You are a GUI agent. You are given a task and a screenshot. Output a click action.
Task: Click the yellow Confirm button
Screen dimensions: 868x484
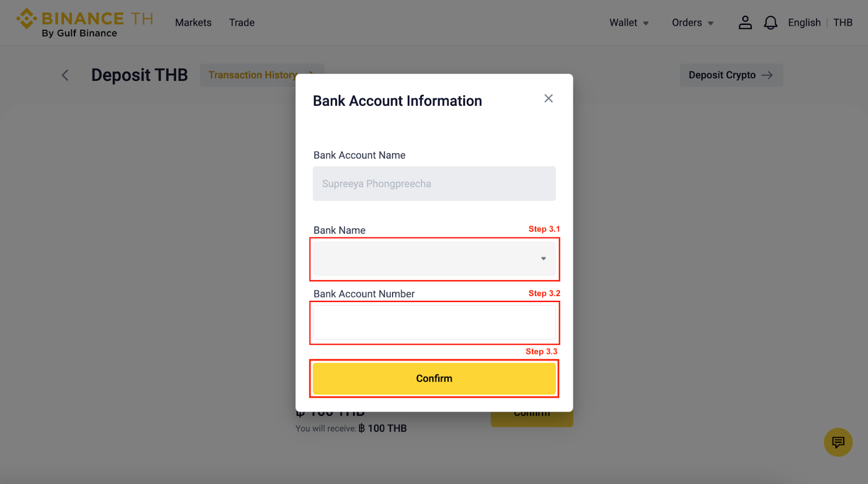pos(434,378)
